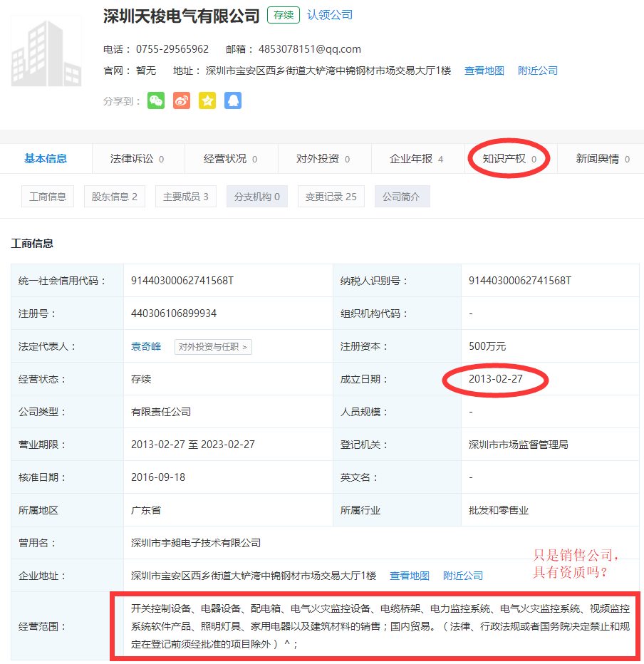Image resolution: width=644 pixels, height=664 pixels.
Task: Switch to the 新闻舆情 tab
Action: click(x=602, y=159)
